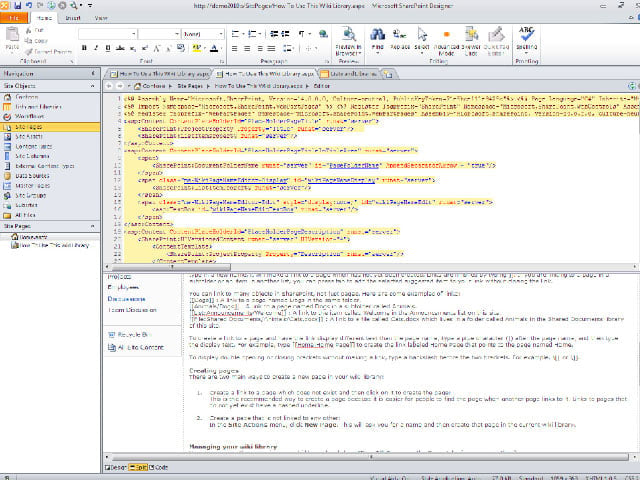Click the Discussions link in preview
Screen dimensions: 640x480
pyautogui.click(x=126, y=299)
